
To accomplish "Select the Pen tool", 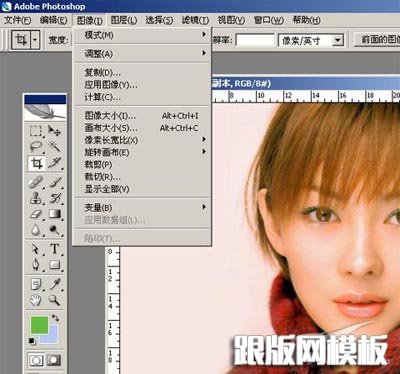I will pos(36,265).
